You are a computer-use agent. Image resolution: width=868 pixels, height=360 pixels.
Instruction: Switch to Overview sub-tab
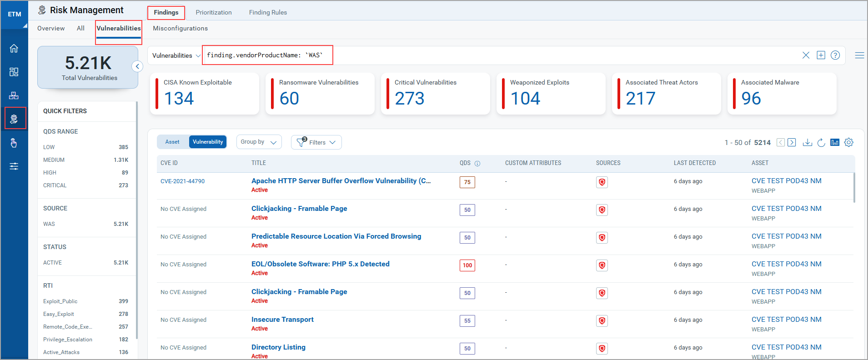pos(51,28)
